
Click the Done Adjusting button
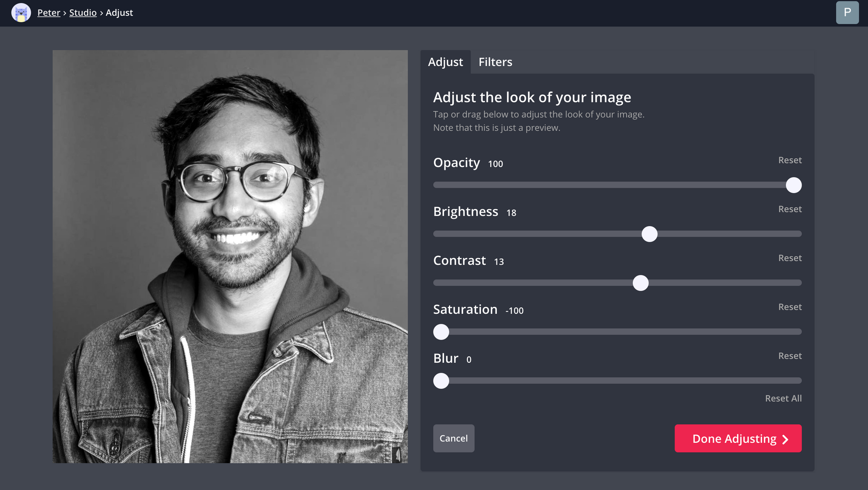738,438
